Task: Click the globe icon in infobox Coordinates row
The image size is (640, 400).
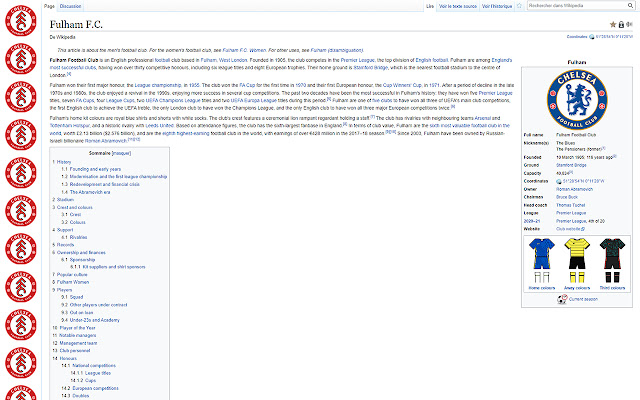Action: [559, 181]
